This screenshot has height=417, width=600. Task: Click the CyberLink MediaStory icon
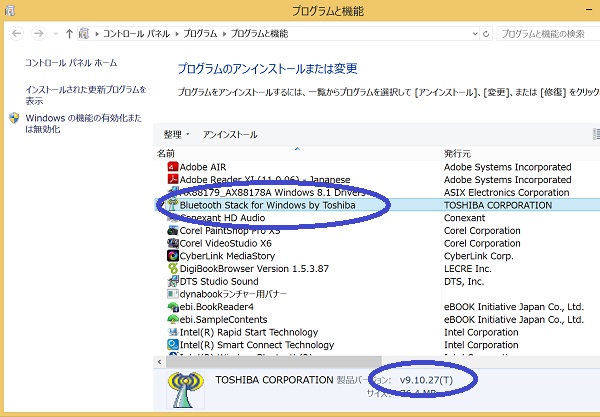pos(173,256)
